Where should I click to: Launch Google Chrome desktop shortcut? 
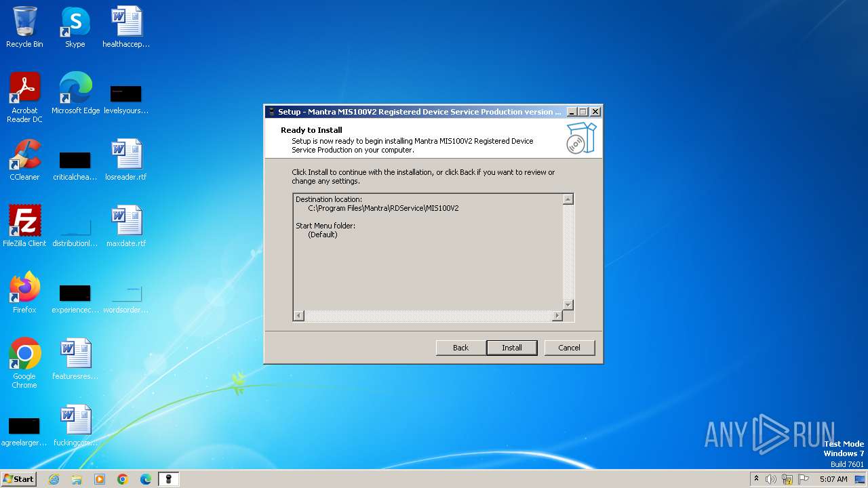pos(24,363)
